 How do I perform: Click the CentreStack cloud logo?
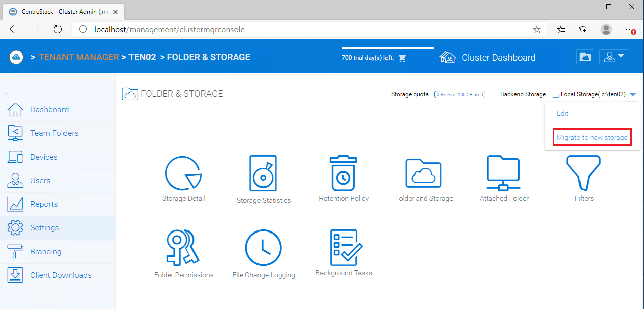(16, 57)
